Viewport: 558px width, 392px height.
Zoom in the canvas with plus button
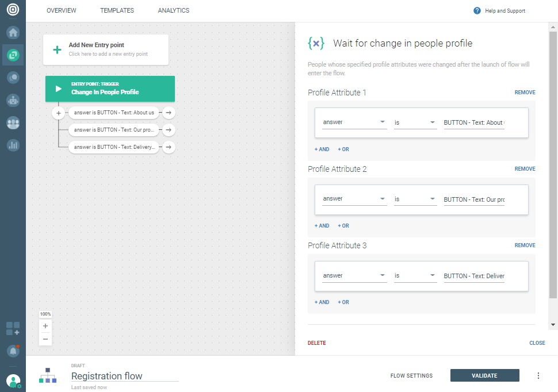tap(45, 326)
